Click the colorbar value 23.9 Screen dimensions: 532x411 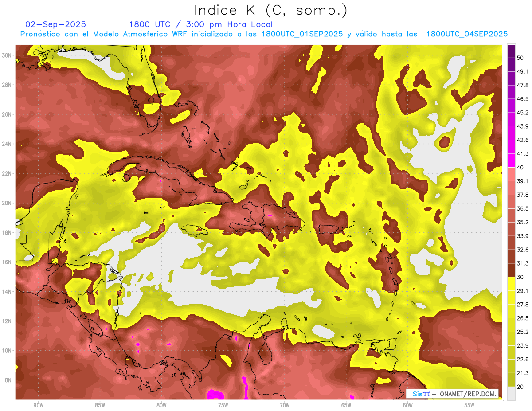[522, 346]
